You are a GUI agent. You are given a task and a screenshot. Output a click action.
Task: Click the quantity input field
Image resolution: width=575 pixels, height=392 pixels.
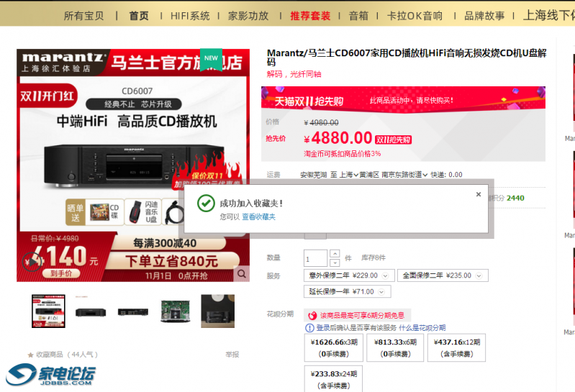click(315, 258)
